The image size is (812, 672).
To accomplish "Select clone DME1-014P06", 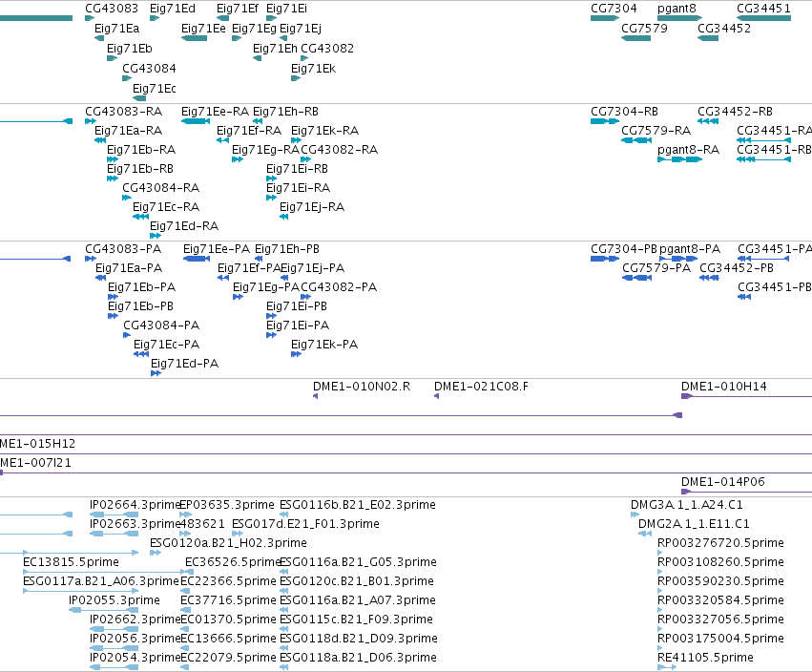I will tap(723, 482).
